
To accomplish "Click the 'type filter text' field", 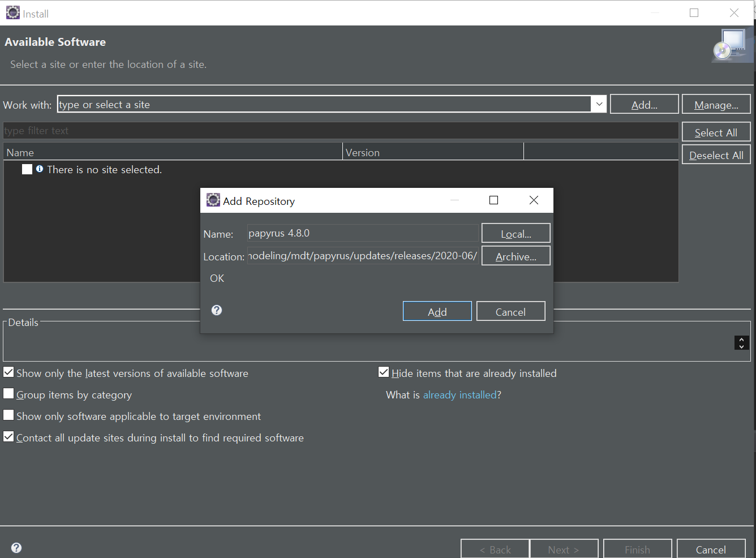I will (x=341, y=131).
